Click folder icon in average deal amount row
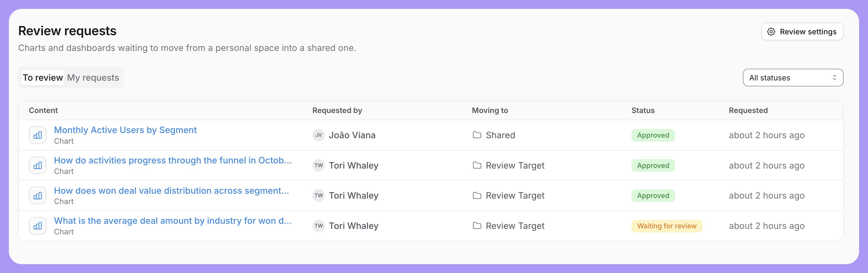 pos(477,226)
